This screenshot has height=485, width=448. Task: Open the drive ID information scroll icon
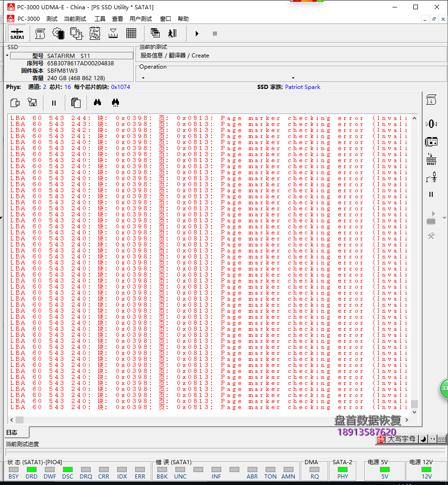click(x=40, y=33)
